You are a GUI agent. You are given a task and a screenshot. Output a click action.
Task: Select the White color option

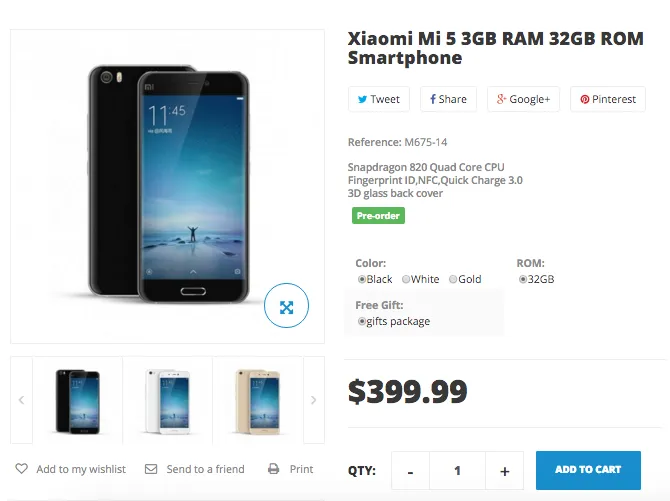coord(407,280)
